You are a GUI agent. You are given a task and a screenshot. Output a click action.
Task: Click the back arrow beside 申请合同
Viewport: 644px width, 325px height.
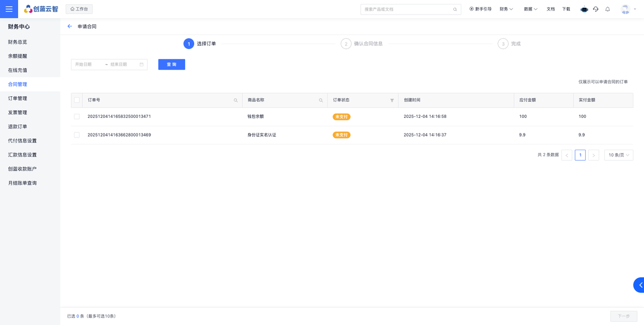coord(69,26)
